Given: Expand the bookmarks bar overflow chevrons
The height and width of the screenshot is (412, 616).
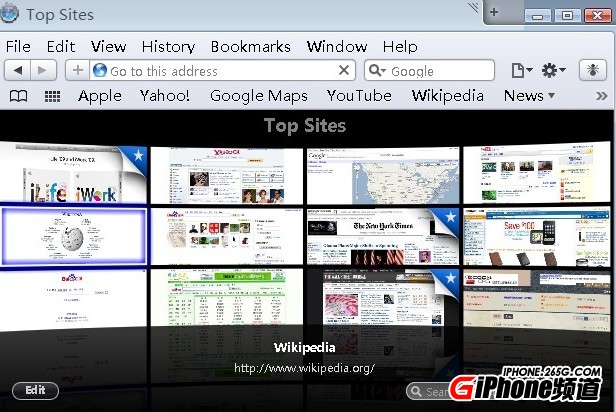Looking at the screenshot, I should (x=601, y=96).
